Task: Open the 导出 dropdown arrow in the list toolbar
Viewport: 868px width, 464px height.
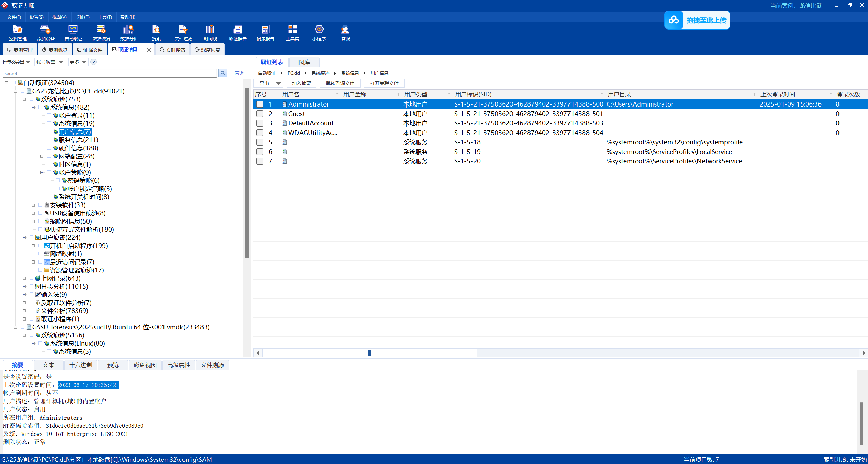Action: pos(278,83)
